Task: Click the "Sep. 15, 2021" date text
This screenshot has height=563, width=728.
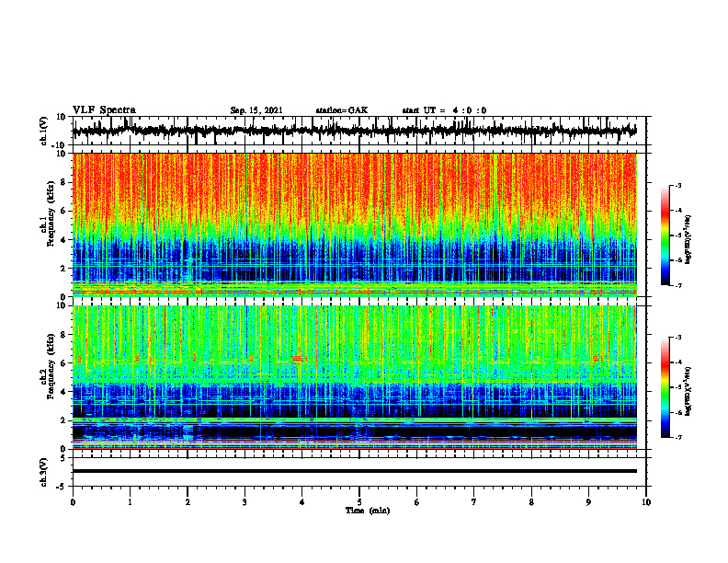Action: point(256,110)
